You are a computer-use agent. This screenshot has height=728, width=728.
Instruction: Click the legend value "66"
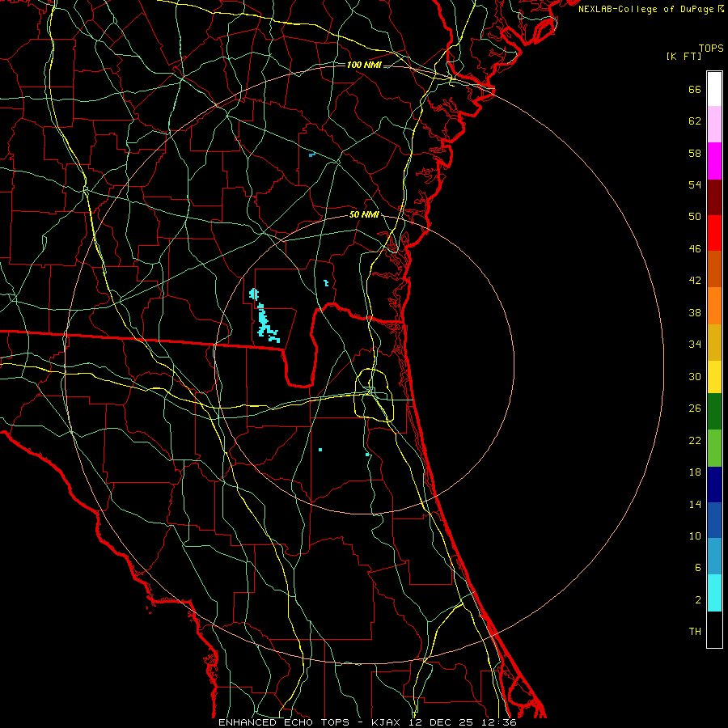tap(695, 89)
